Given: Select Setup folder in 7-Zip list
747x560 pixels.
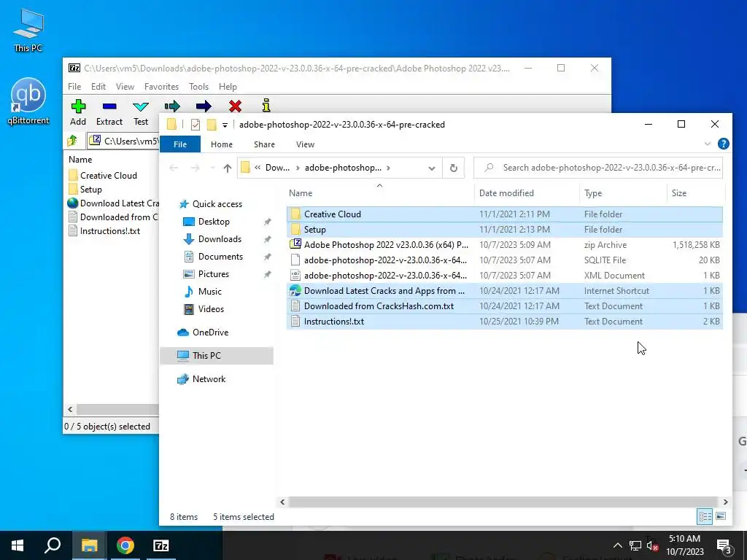Looking at the screenshot, I should pos(90,189).
